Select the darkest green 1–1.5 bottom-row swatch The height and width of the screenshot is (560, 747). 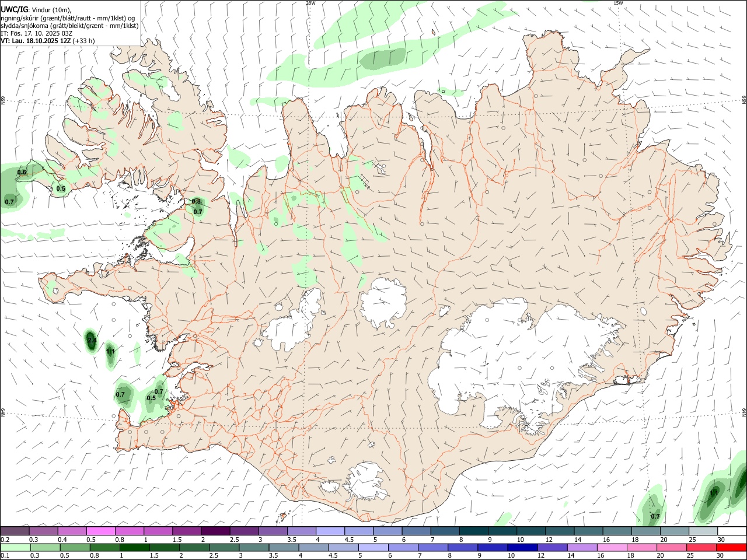pos(135,547)
